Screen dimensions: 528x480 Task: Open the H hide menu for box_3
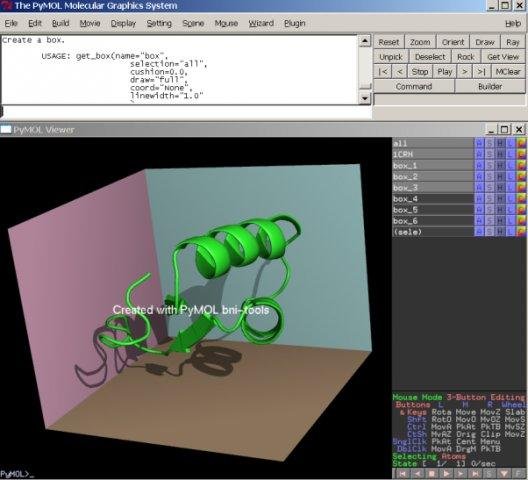click(x=500, y=188)
